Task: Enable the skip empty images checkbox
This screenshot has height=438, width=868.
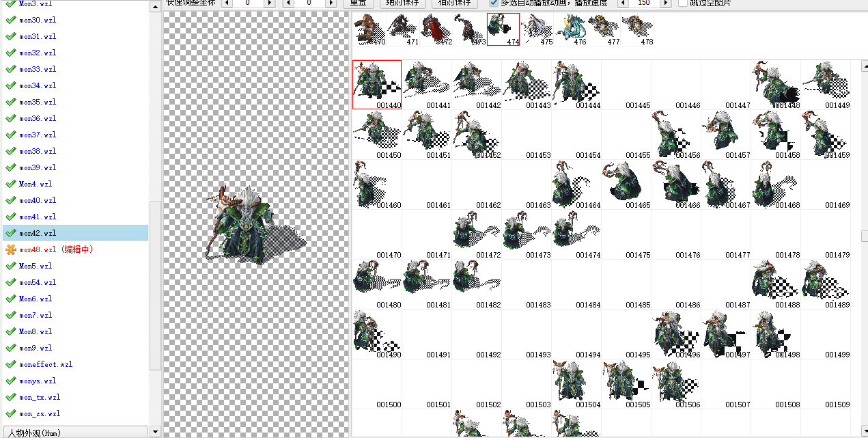Action: coord(683,3)
